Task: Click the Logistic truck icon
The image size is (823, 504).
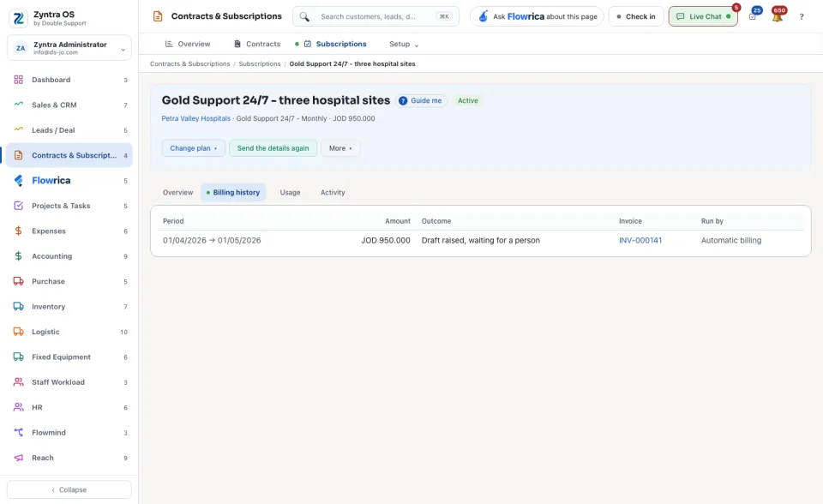Action: pos(18,332)
